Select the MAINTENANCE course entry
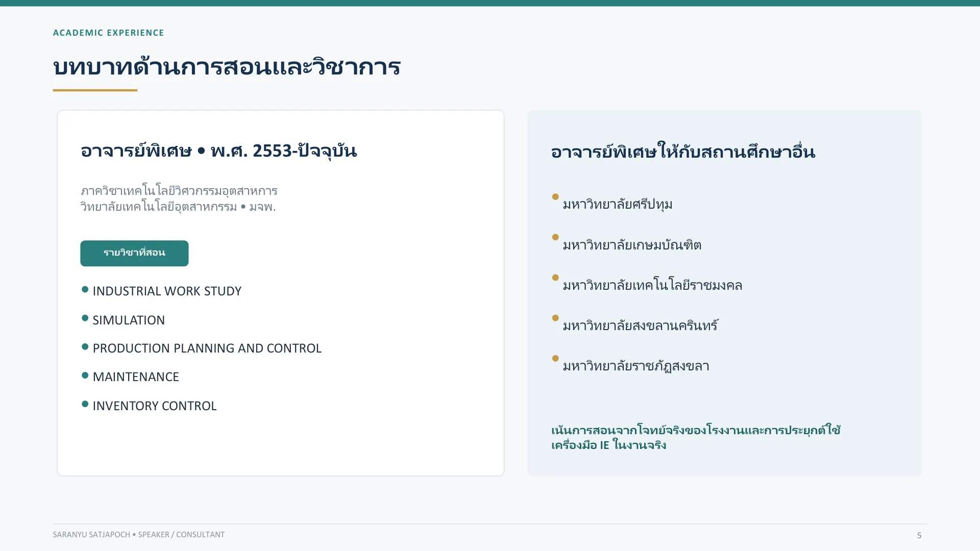980x551 pixels. coord(136,377)
